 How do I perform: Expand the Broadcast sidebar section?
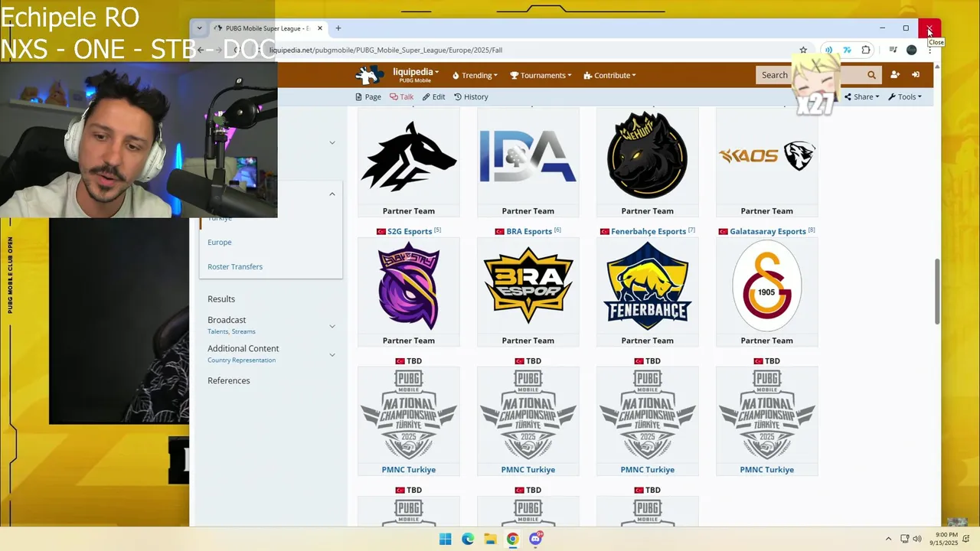332,326
